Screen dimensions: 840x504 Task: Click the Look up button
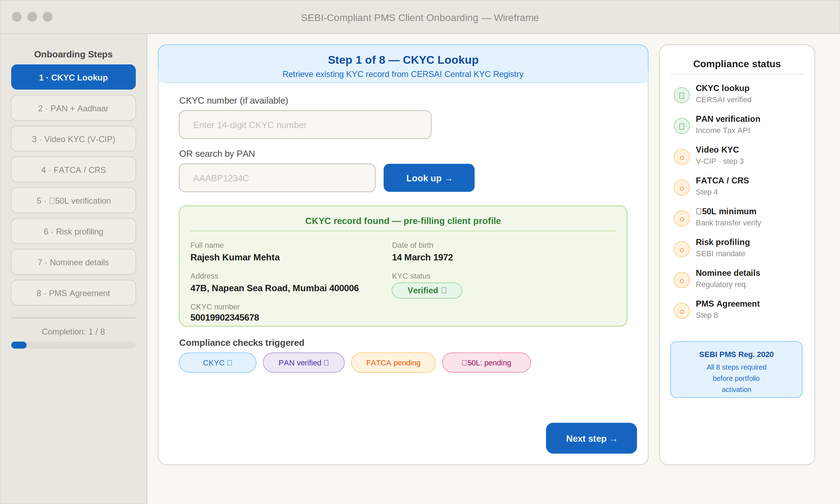coord(429,178)
